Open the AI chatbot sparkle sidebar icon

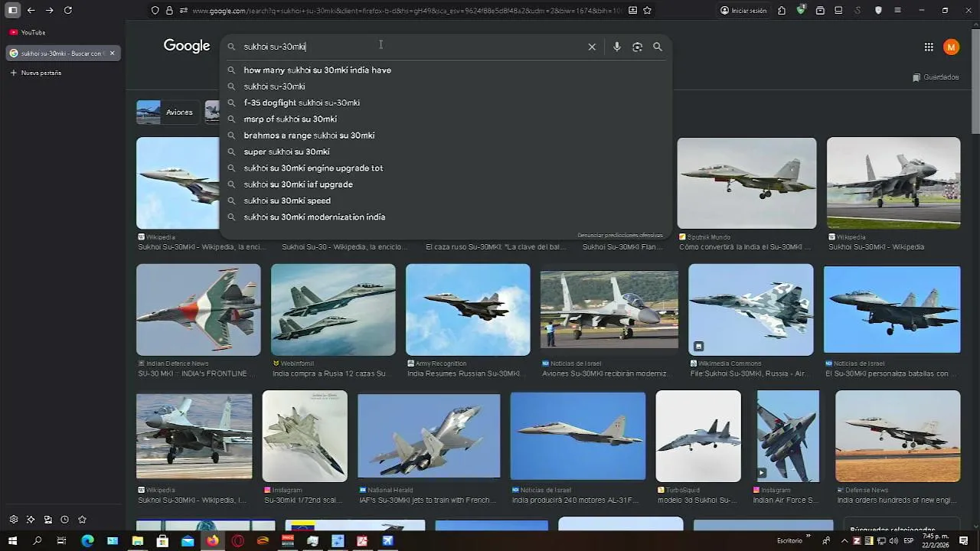coord(31,520)
